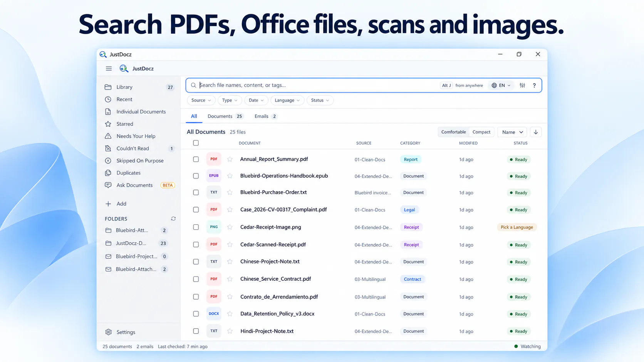Switch to the Documents tab
Image resolution: width=644 pixels, height=362 pixels.
point(225,116)
